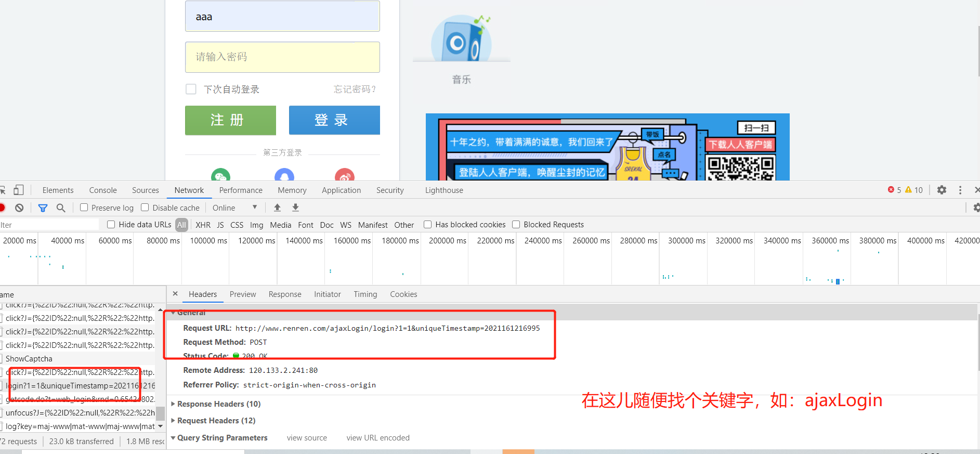
Task: Select the log?key=maj-www request row
Action: coord(78,426)
